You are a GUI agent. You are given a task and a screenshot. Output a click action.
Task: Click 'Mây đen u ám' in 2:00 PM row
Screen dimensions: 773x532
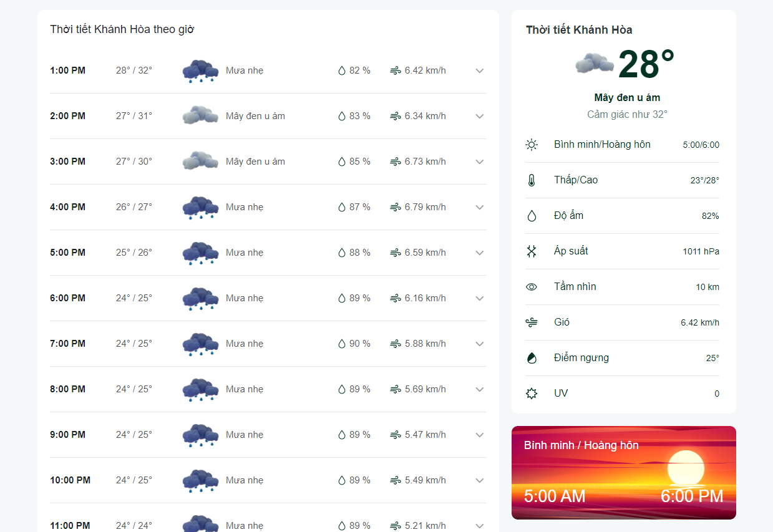click(x=255, y=116)
